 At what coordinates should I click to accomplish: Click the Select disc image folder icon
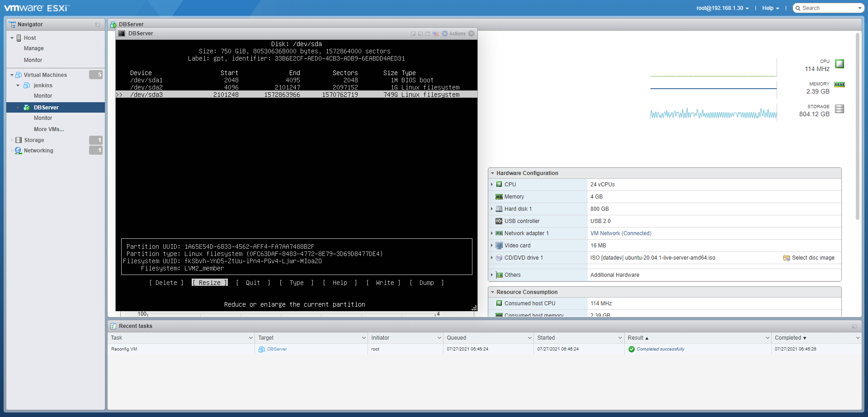786,258
